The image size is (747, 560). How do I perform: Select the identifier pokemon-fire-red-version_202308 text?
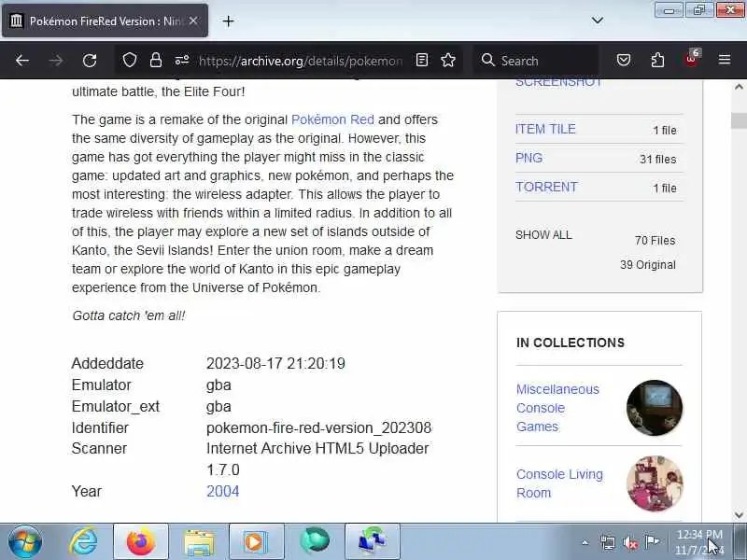(x=318, y=427)
